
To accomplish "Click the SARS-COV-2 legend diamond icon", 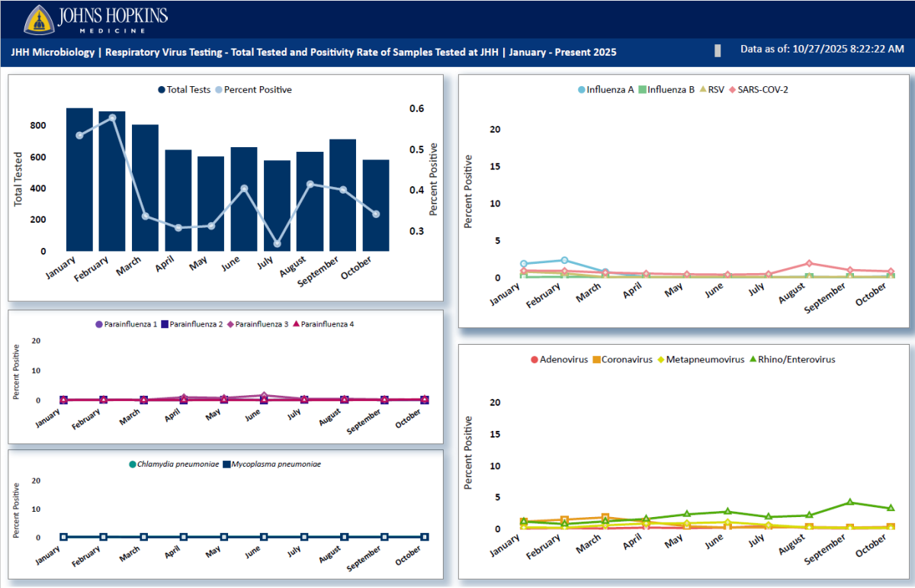I will [732, 89].
